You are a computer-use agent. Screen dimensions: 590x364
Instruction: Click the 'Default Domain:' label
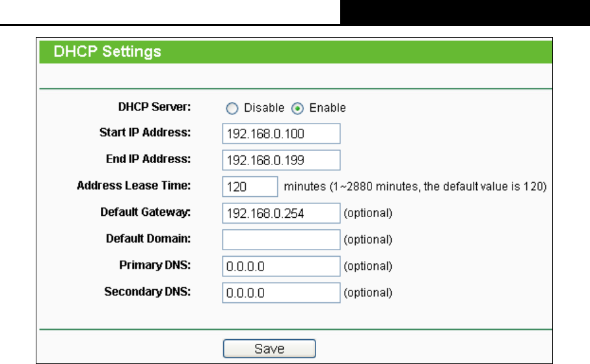click(148, 239)
